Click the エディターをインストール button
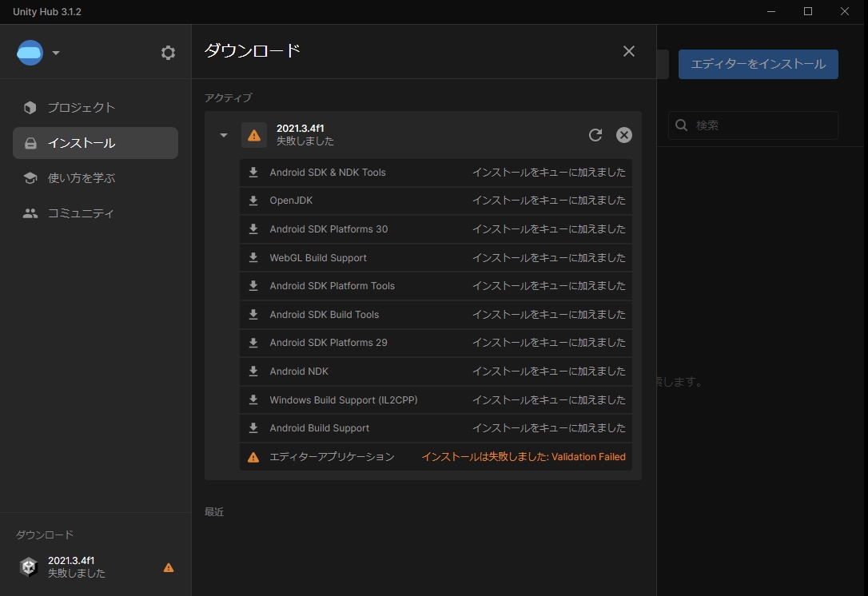This screenshot has height=596, width=868. (757, 65)
